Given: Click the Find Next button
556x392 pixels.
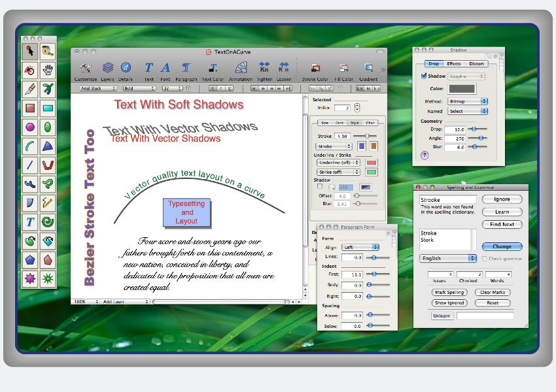Looking at the screenshot, I should [502, 224].
